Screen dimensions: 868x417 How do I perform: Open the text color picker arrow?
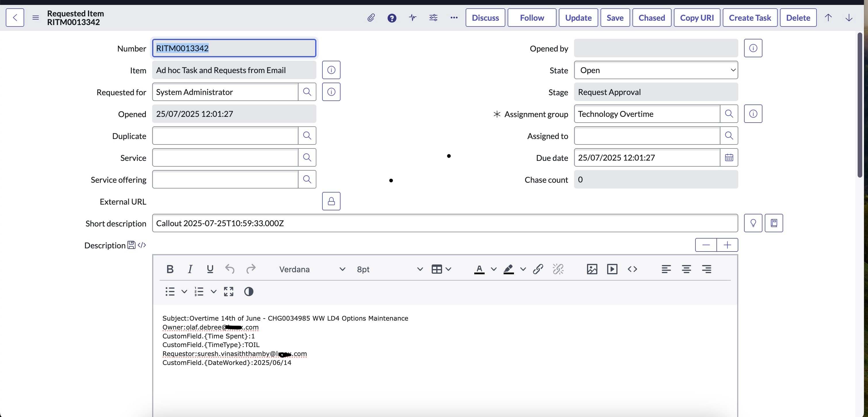494,269
